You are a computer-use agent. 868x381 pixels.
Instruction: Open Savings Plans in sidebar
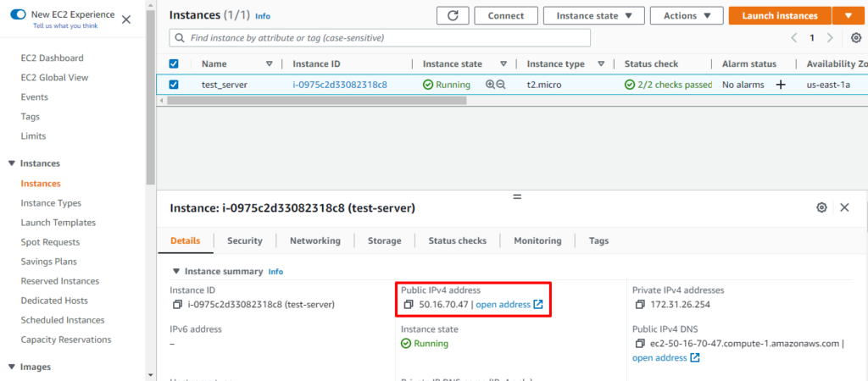point(48,262)
